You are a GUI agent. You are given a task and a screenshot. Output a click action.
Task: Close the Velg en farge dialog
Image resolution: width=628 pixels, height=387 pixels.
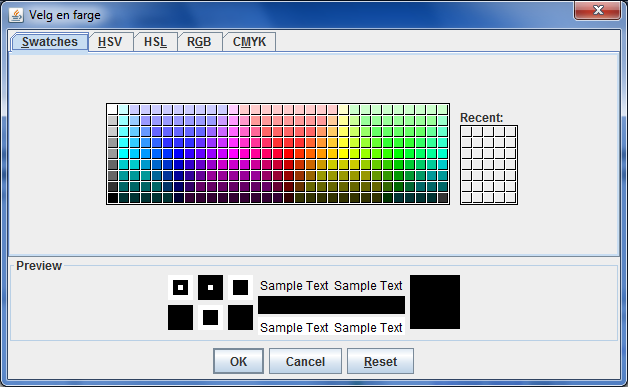pyautogui.click(x=598, y=10)
